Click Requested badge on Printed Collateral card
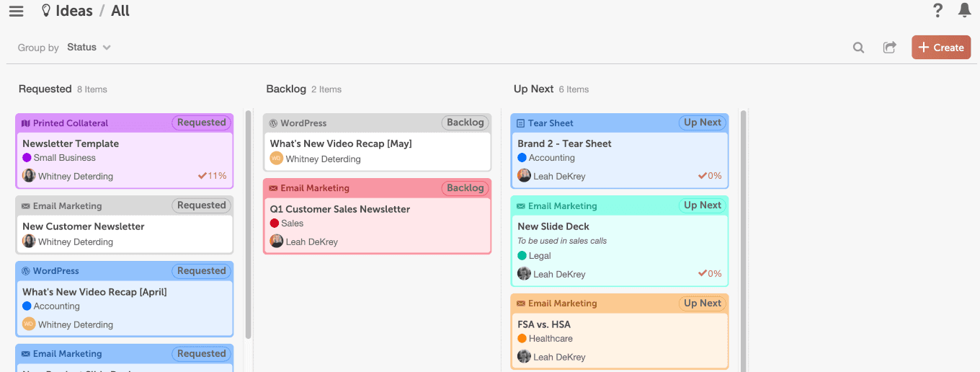This screenshot has height=372, width=980. pyautogui.click(x=202, y=123)
